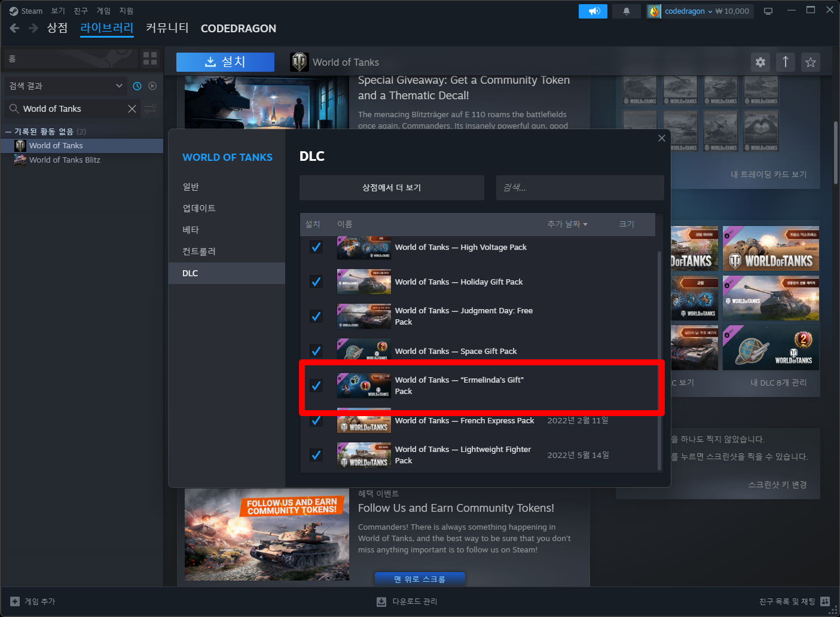Open the downloads manager icon

click(x=381, y=601)
